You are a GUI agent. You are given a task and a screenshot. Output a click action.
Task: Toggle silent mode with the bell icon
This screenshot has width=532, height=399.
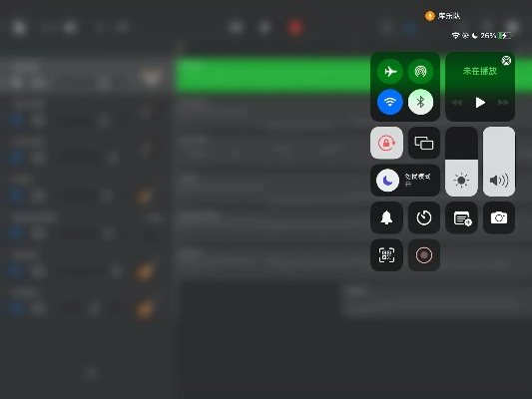pyautogui.click(x=386, y=217)
